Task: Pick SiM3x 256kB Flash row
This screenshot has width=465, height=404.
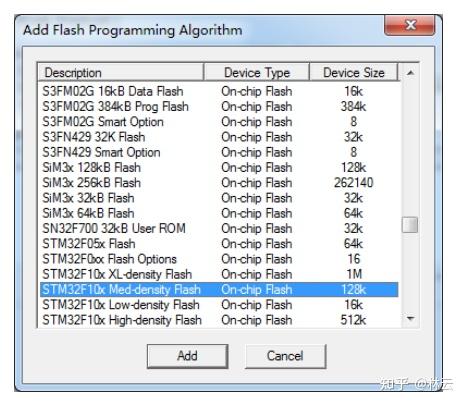Action: click(219, 183)
